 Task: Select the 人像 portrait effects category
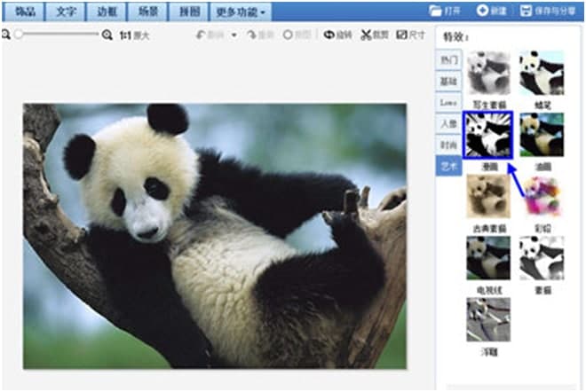click(x=449, y=124)
